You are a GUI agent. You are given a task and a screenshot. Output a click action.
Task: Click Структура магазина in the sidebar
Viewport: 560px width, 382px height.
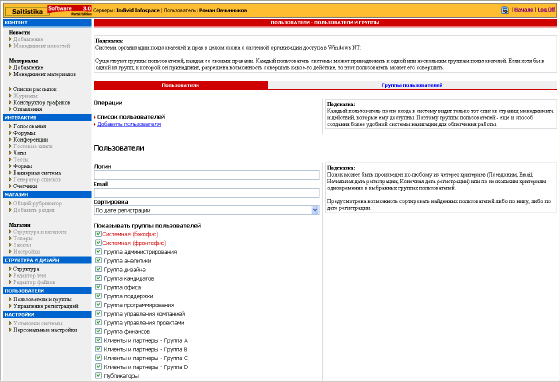[x=40, y=232]
